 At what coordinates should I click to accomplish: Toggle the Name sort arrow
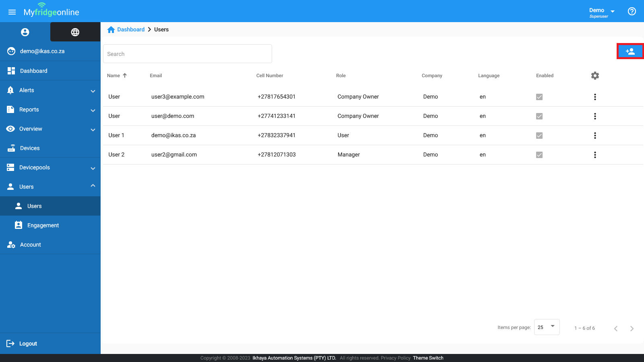(125, 75)
